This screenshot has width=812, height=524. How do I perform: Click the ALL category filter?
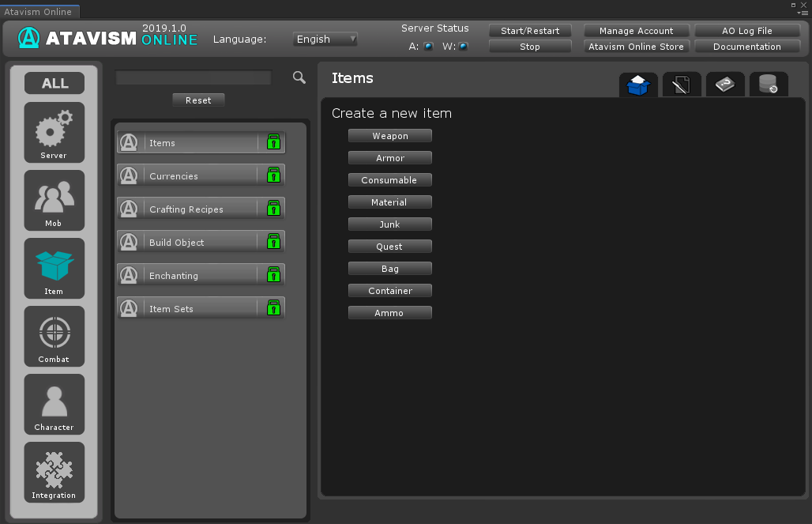(x=55, y=83)
